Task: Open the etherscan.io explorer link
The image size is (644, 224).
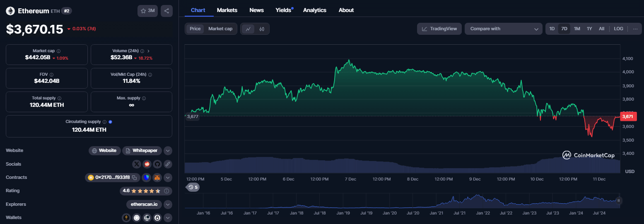Action: click(x=144, y=204)
